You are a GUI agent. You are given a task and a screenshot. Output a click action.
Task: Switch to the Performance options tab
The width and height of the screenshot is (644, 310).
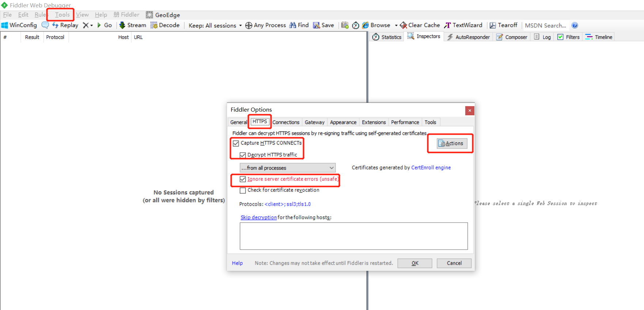point(405,122)
